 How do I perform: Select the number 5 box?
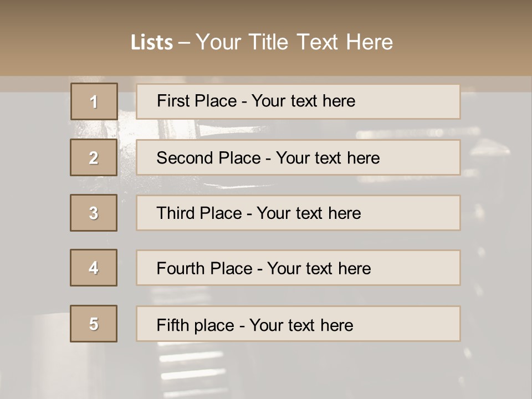coord(94,324)
